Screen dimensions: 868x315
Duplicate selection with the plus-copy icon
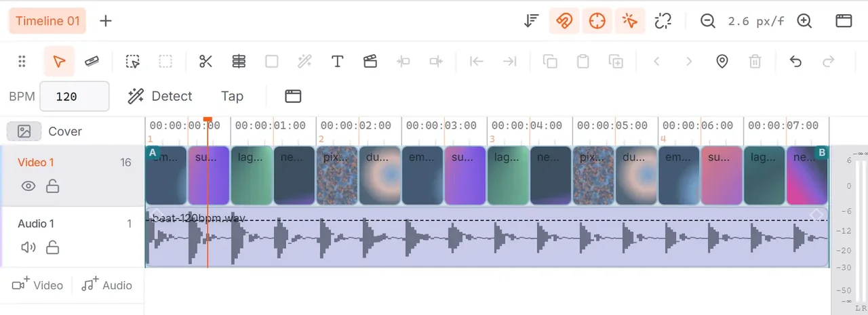click(616, 62)
